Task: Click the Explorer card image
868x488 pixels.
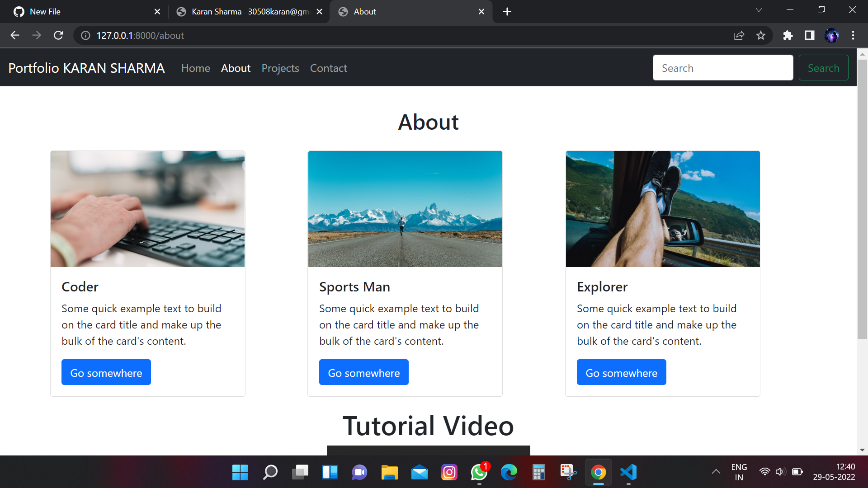Action: 663,209
